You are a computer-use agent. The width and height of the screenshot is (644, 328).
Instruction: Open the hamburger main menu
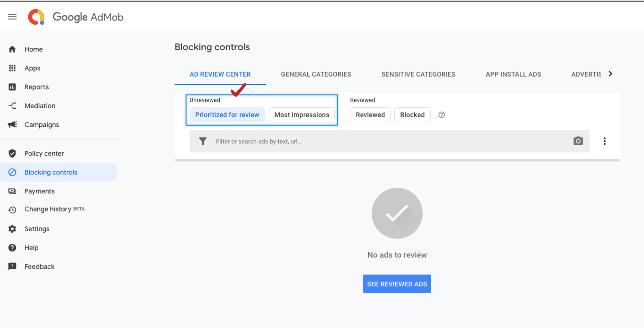tap(12, 17)
